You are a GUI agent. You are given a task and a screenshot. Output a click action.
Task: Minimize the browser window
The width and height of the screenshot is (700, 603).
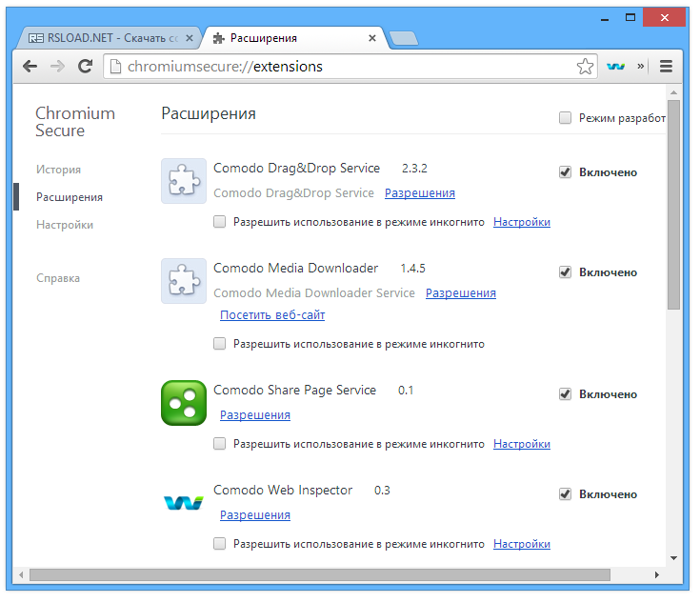pyautogui.click(x=605, y=18)
